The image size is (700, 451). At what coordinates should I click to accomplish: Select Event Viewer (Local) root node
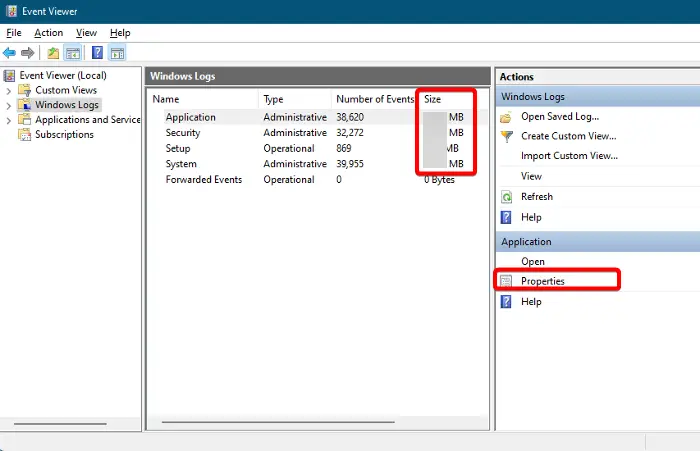pos(63,75)
